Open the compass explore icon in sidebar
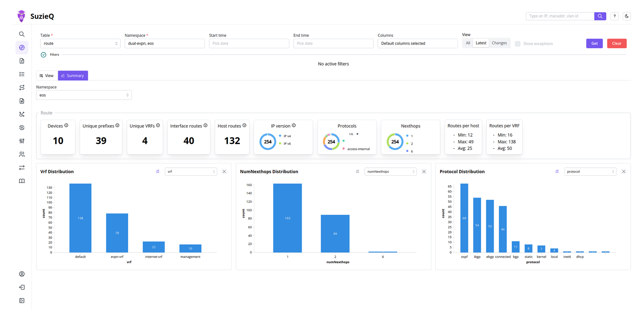The image size is (644, 317). pyautogui.click(x=22, y=48)
